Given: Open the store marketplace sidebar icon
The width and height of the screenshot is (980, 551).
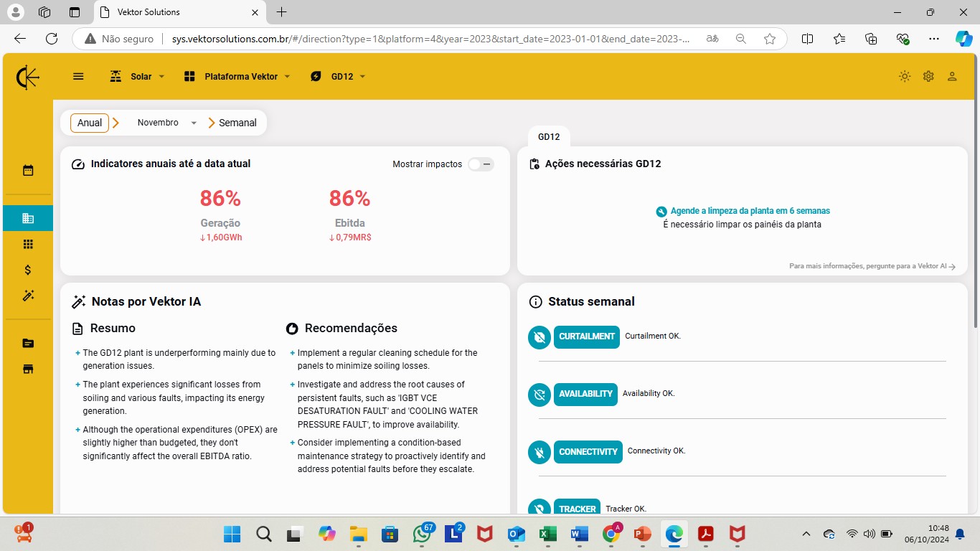Looking at the screenshot, I should click(28, 369).
